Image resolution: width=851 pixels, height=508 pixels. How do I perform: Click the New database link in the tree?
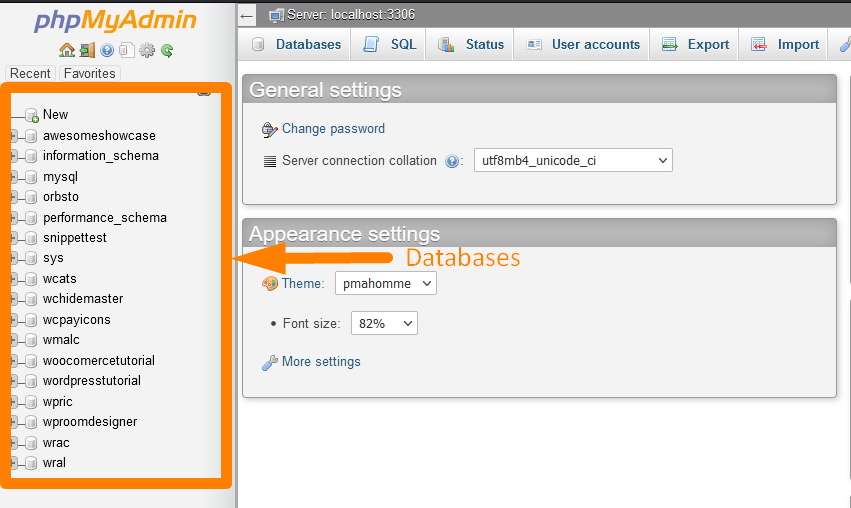click(55, 115)
